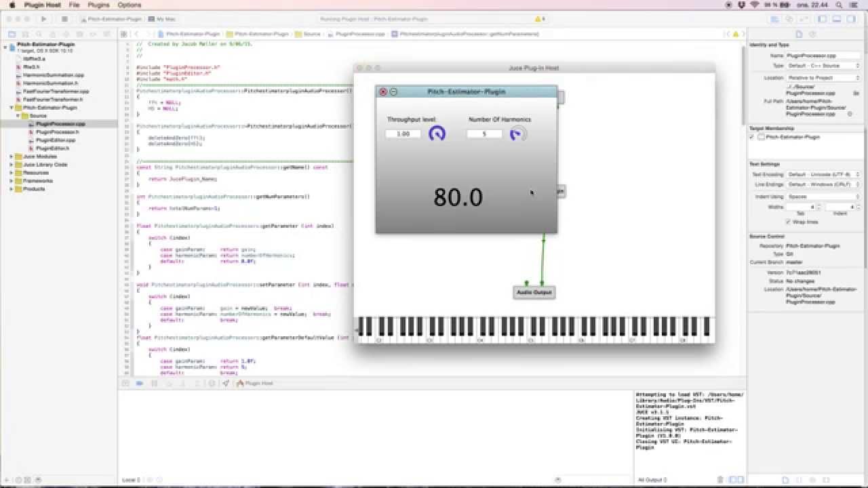
Task: Select the Version editor button
Action: (804, 19)
